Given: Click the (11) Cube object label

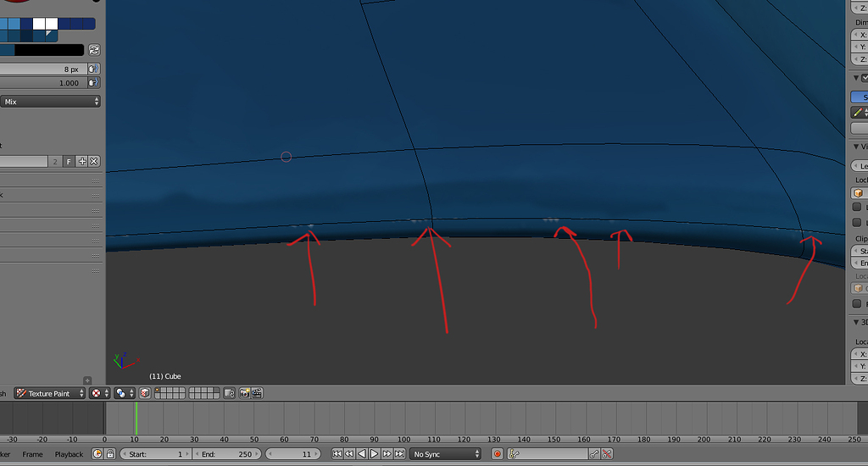Looking at the screenshot, I should click(x=165, y=376).
